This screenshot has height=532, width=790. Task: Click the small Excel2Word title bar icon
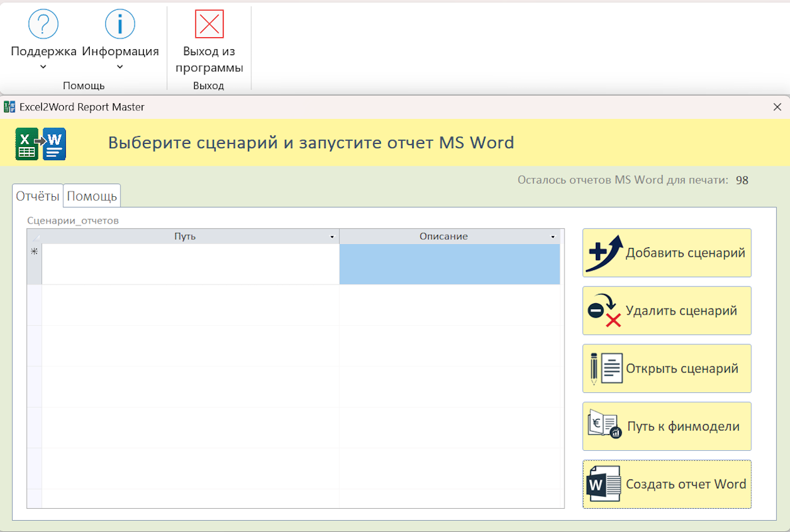pyautogui.click(x=9, y=107)
